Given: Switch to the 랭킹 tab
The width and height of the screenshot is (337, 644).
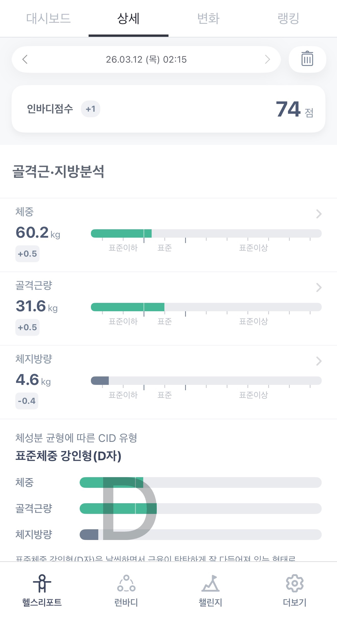Looking at the screenshot, I should 288,18.
